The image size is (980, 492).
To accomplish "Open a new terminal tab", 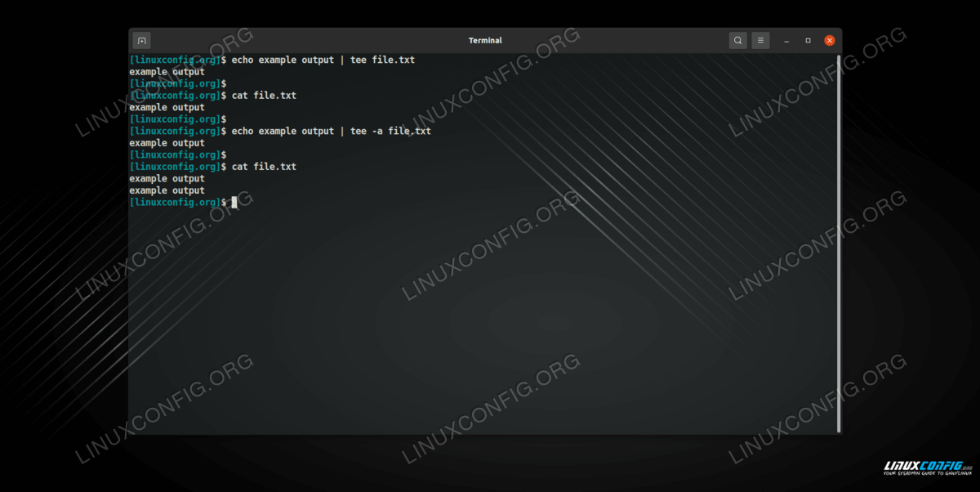I will tap(141, 40).
